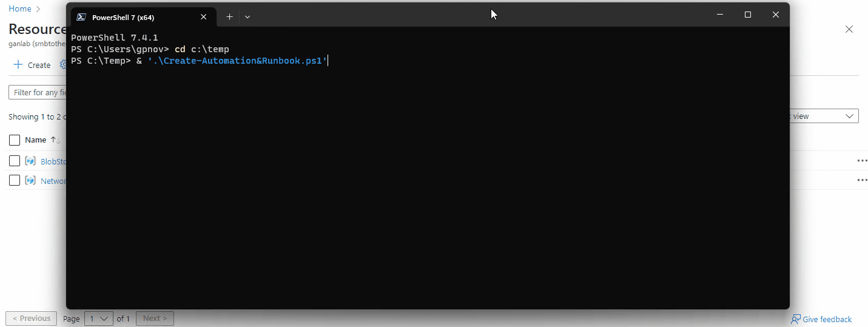868x327 pixels.
Task: Check the BlobStorage row checkbox
Action: tap(15, 161)
